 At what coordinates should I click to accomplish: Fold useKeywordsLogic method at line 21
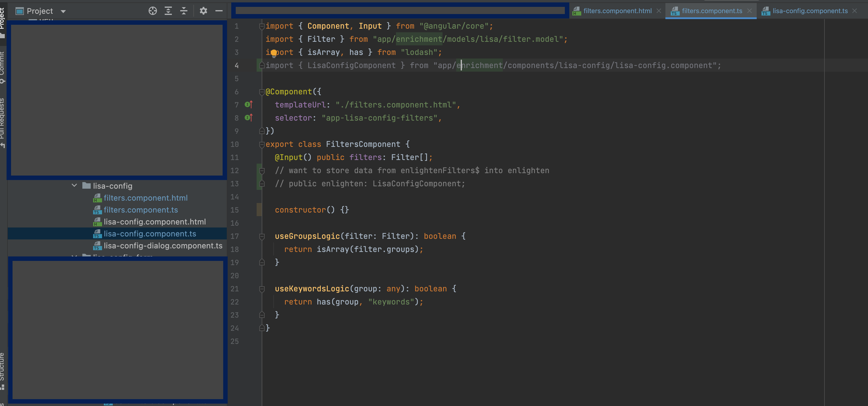point(262,289)
